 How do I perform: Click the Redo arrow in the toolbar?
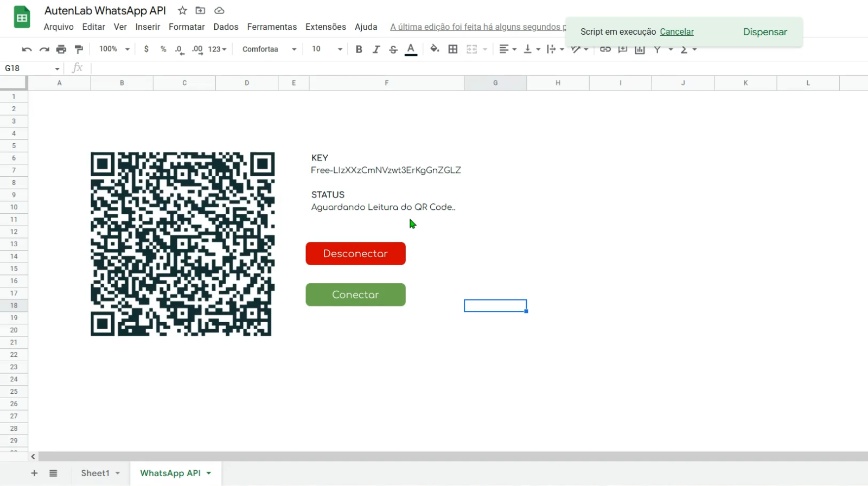[x=44, y=49]
